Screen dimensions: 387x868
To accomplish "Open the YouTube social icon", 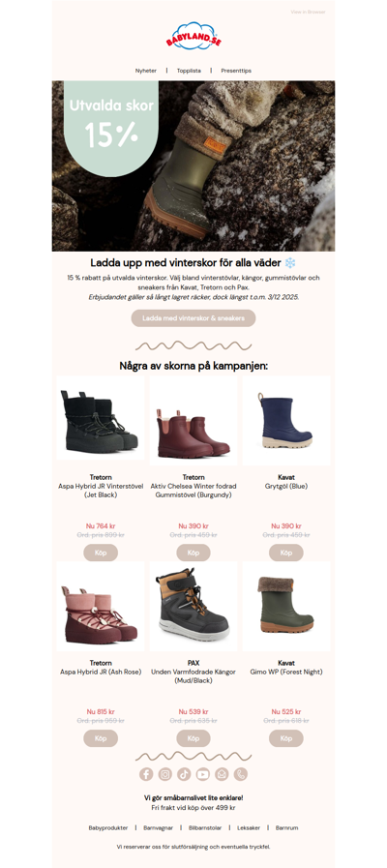I will tap(202, 774).
